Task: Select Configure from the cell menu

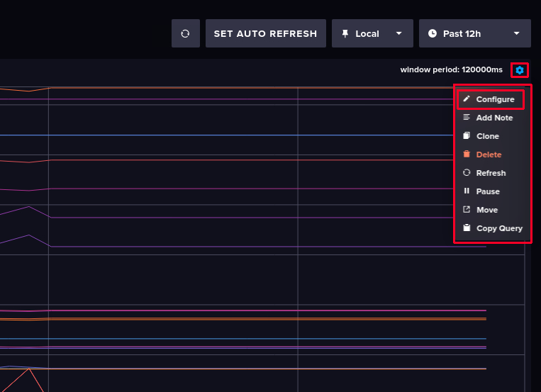Action: pos(495,99)
